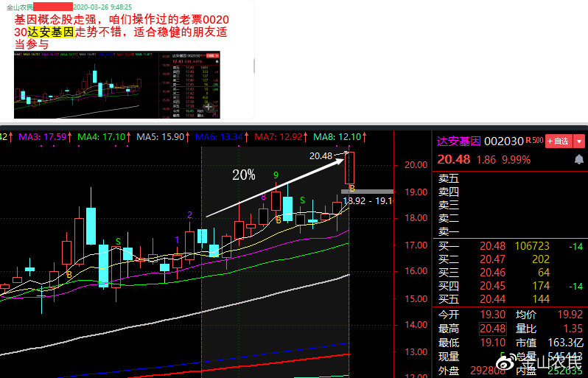Click the boxed 最高 value 20.48
Screen dimensions: 588x378
[493, 329]
